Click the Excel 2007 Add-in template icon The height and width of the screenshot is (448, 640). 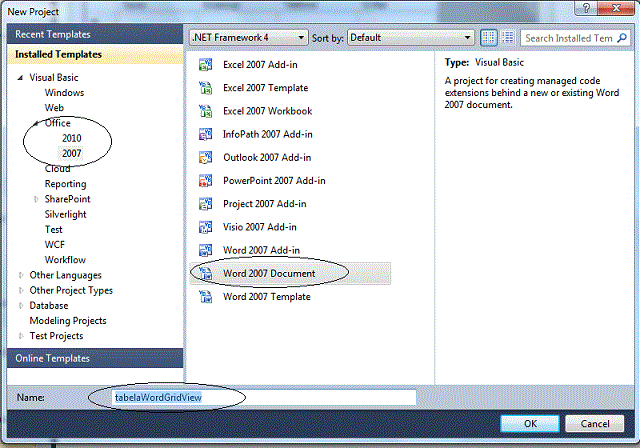click(x=205, y=64)
